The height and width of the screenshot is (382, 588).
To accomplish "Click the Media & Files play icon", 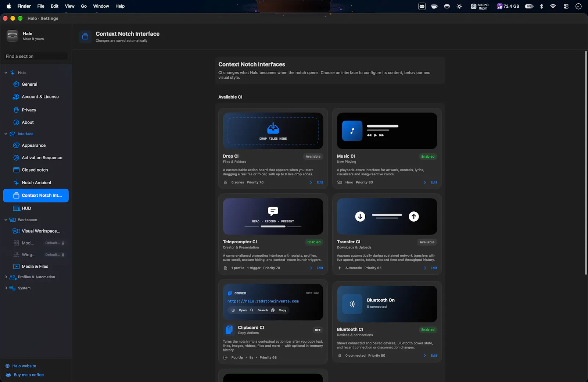I will [16, 267].
